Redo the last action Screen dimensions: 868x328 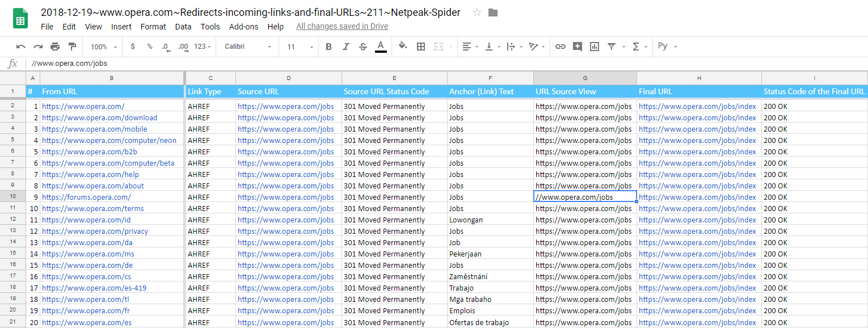[x=38, y=47]
